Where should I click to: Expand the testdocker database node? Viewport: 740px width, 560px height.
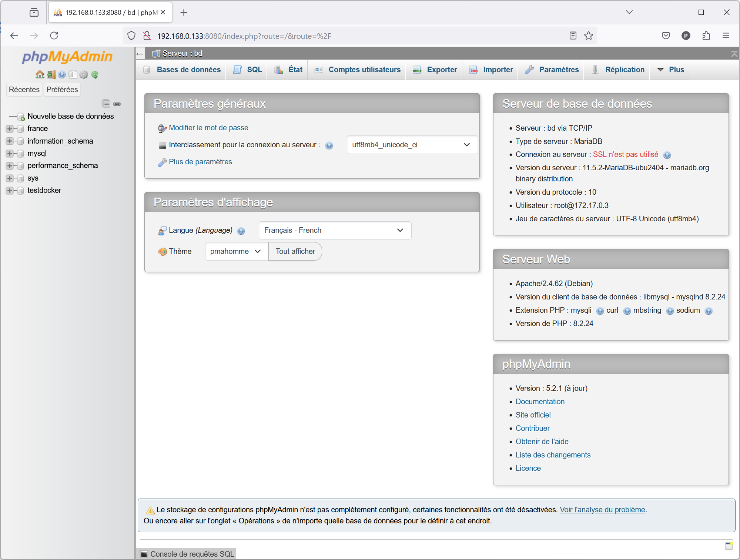coord(10,191)
